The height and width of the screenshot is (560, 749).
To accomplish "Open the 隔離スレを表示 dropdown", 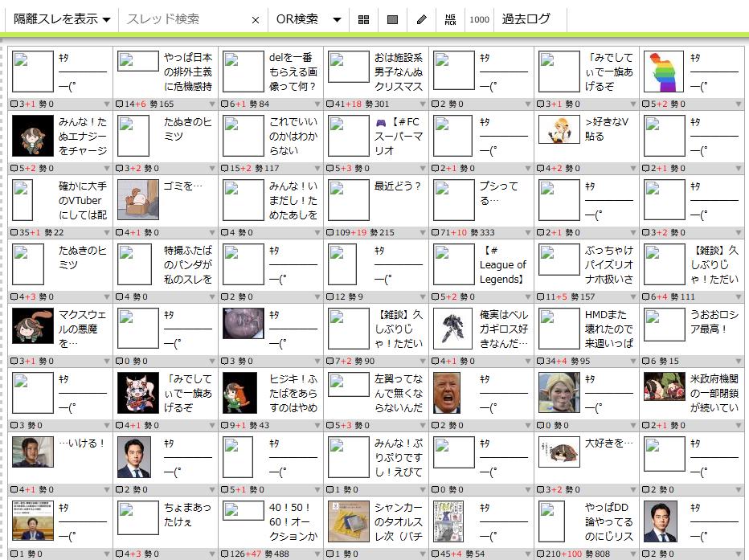I will tap(62, 19).
